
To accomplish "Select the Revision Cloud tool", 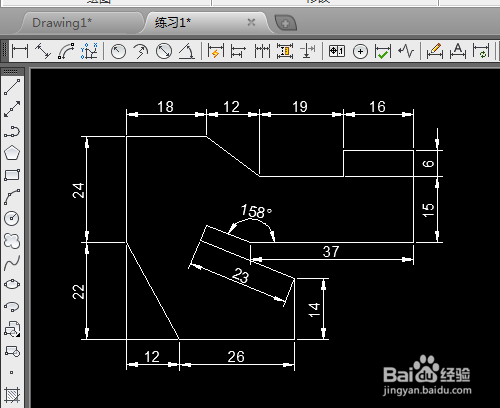I will pos(12,241).
